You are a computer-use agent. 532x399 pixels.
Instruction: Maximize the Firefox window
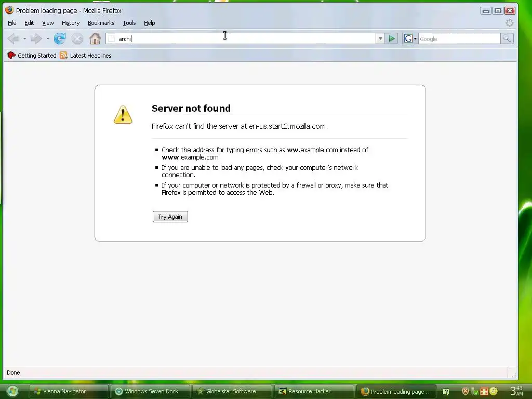498,11
